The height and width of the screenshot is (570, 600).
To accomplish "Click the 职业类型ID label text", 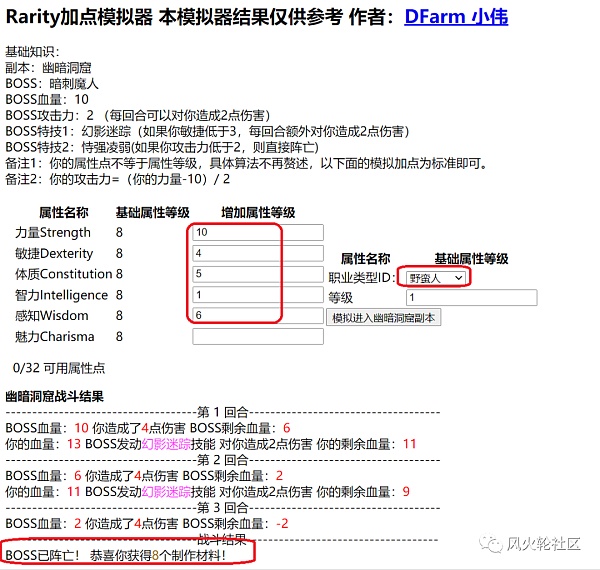I will [361, 277].
